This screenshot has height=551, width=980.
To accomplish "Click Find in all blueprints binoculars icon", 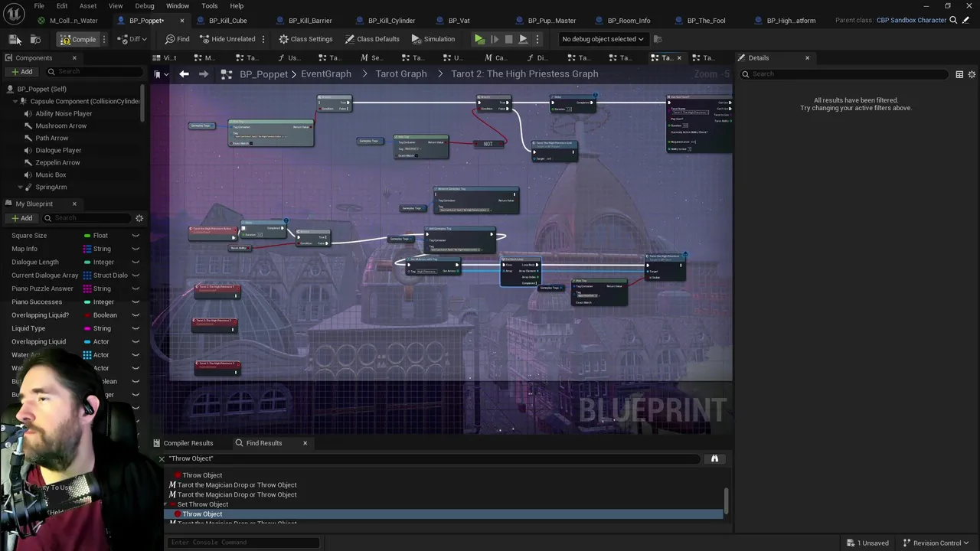I will (x=714, y=458).
